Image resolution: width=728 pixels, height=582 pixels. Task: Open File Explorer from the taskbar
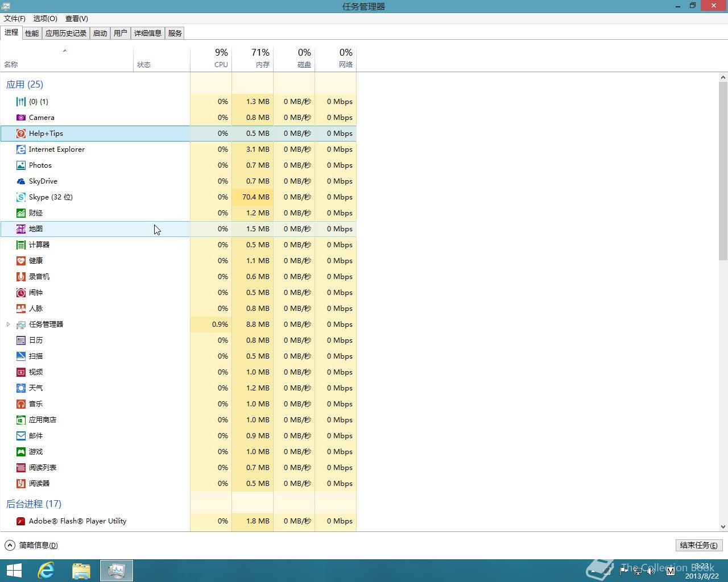[81, 571]
